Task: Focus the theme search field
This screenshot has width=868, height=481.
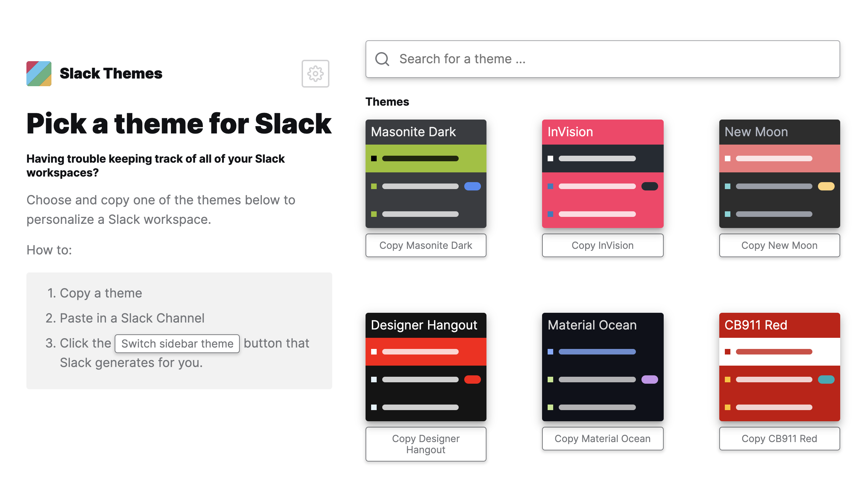Action: click(x=612, y=59)
